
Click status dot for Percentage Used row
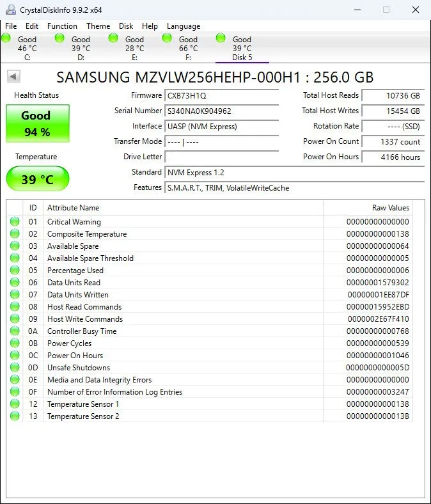[x=15, y=270]
